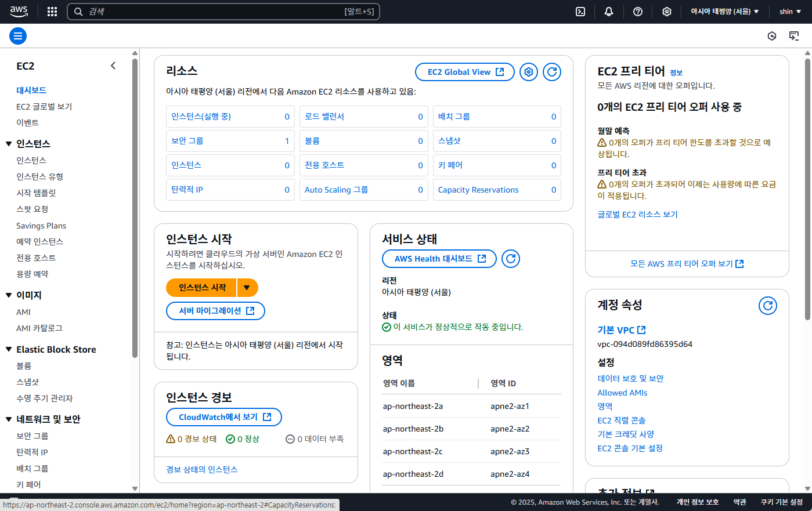Open the 키 페어 resource tile

point(497,165)
